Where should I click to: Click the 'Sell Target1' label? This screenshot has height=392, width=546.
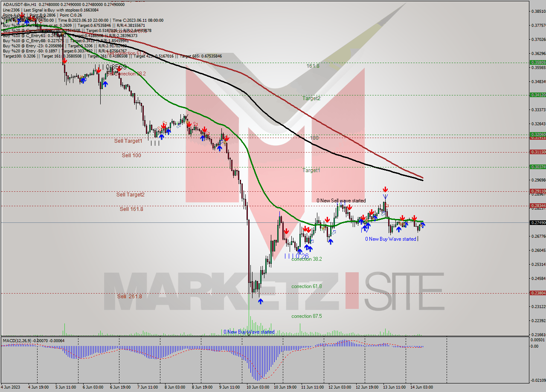(128, 141)
